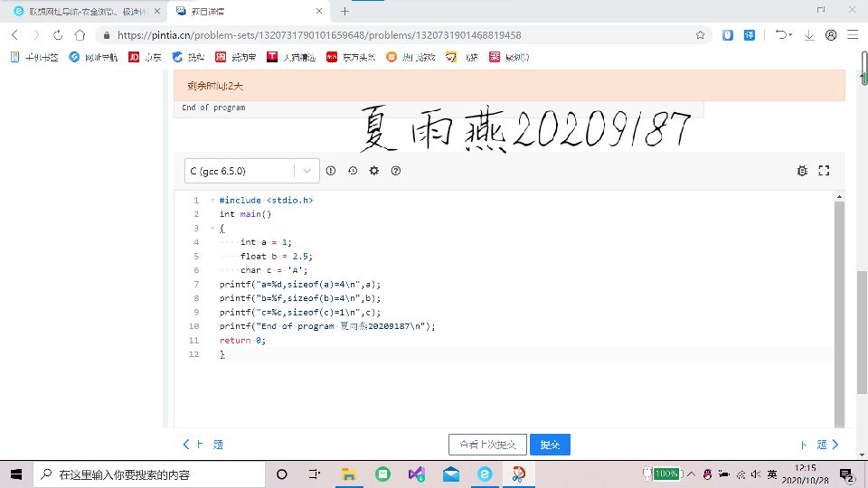The width and height of the screenshot is (868, 488).
Task: Click the compiler info icon
Action: pyautogui.click(x=331, y=171)
